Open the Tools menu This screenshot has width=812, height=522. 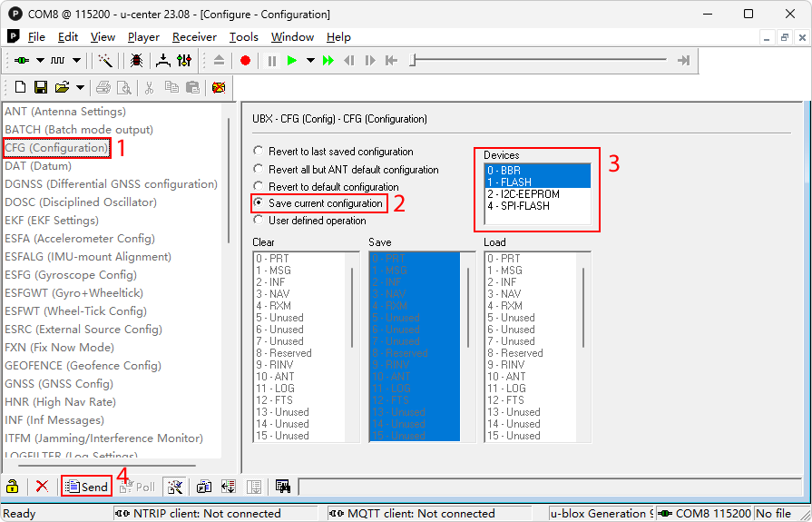click(x=243, y=37)
